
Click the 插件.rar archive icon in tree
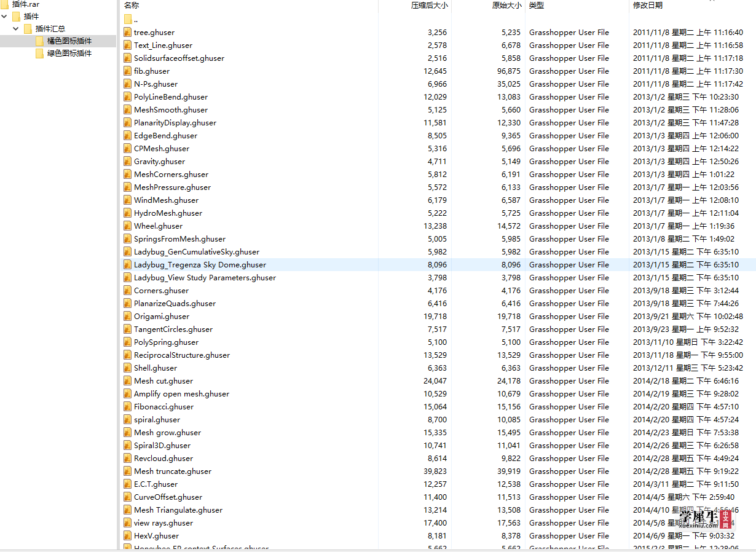(x=6, y=4)
